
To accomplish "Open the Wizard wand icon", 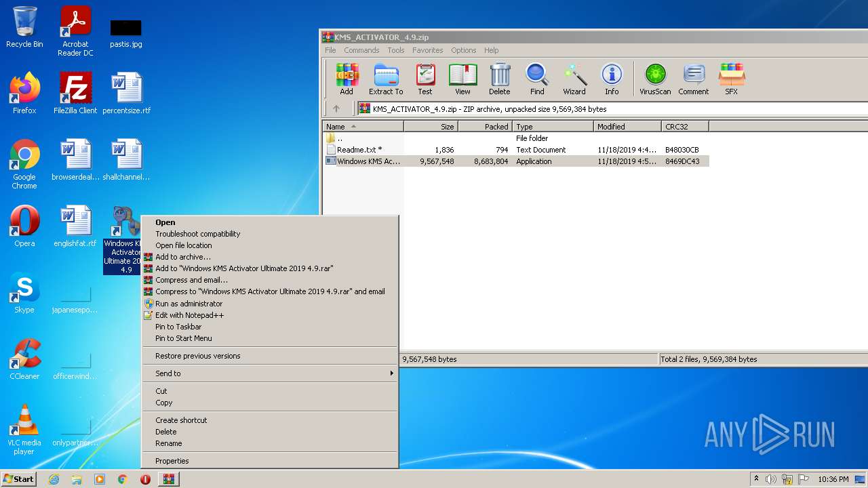I will [x=574, y=79].
